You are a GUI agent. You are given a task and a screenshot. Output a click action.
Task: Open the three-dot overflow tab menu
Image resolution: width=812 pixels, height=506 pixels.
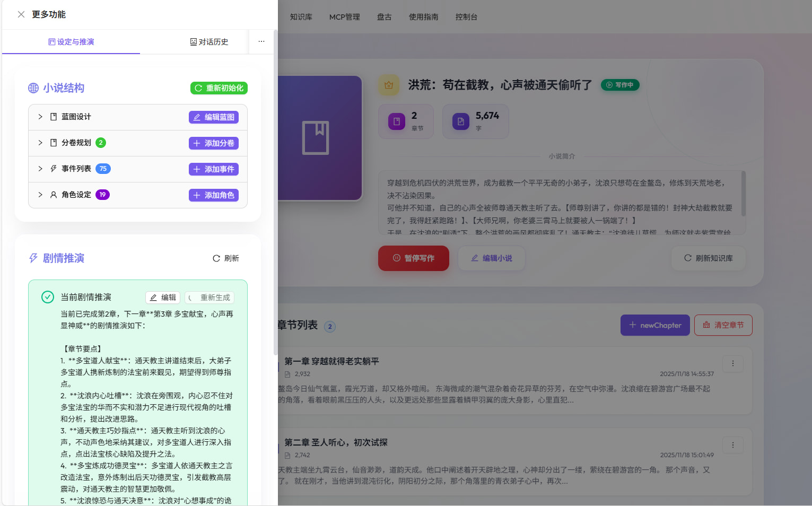click(261, 41)
